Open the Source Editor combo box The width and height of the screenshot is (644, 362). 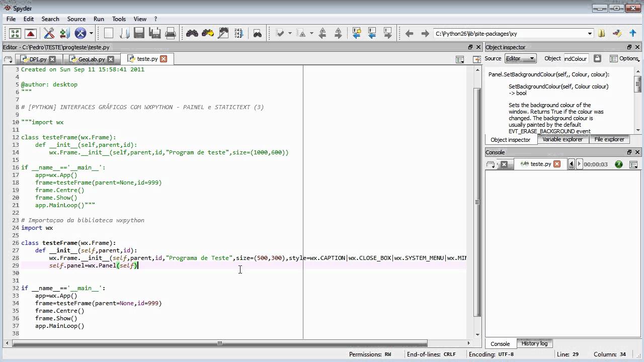[521, 58]
